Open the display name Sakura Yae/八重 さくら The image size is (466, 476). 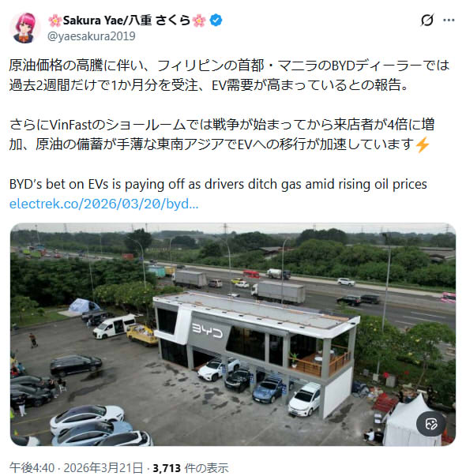tap(126, 21)
